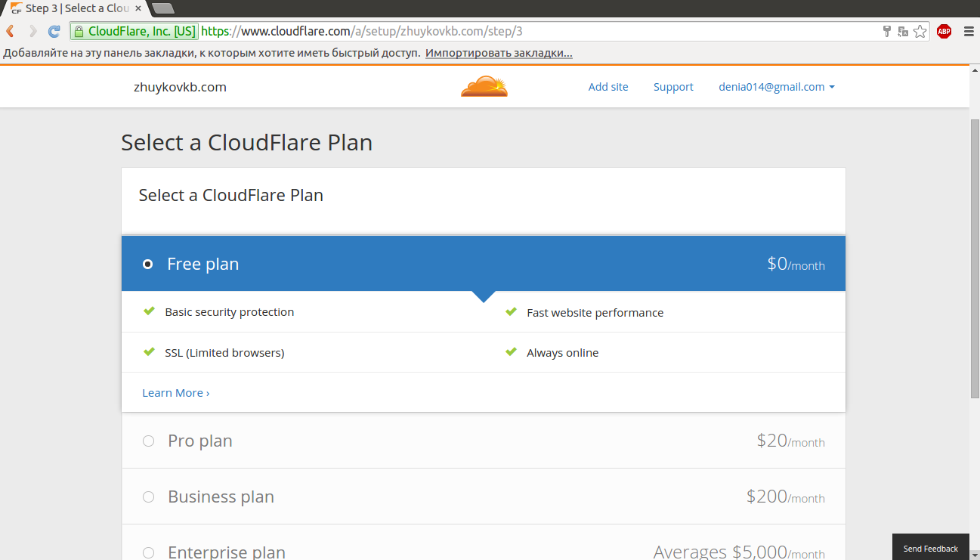
Task: Bookmark this page with the star icon
Action: [x=920, y=32]
